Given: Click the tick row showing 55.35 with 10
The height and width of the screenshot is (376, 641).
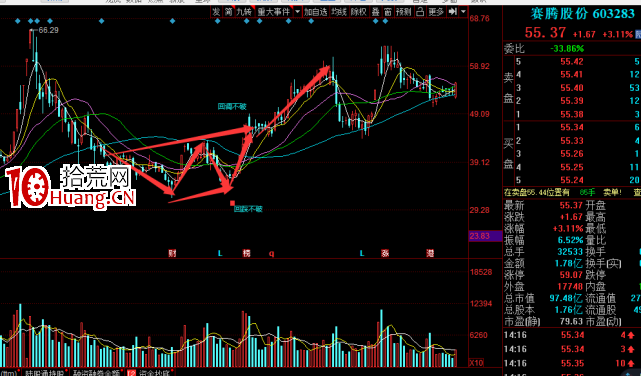Looking at the screenshot, I should (571, 363).
